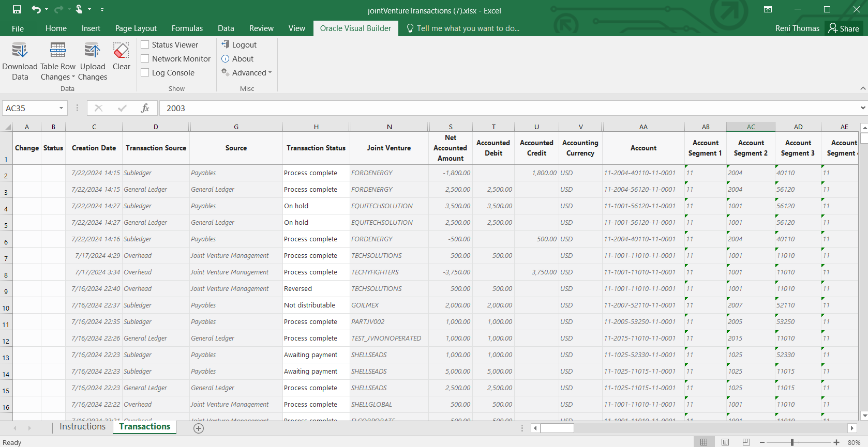This screenshot has height=447, width=868.
Task: Click Tell me what you want field
Action: pyautogui.click(x=463, y=28)
